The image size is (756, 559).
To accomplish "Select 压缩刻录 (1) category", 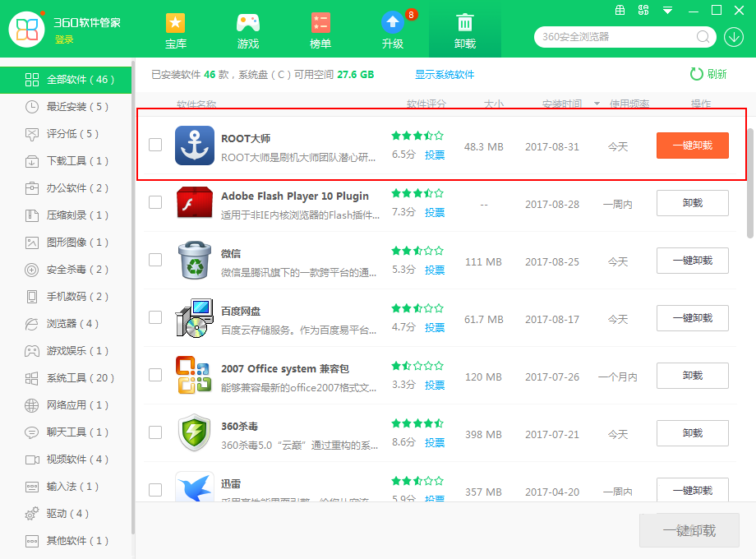I will tap(66, 215).
